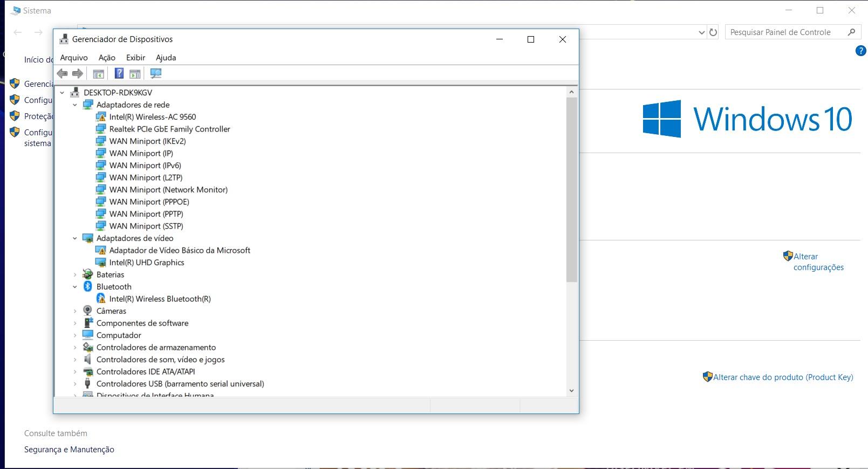Collapse the Adaptadores de rede node
868x469 pixels.
point(75,105)
